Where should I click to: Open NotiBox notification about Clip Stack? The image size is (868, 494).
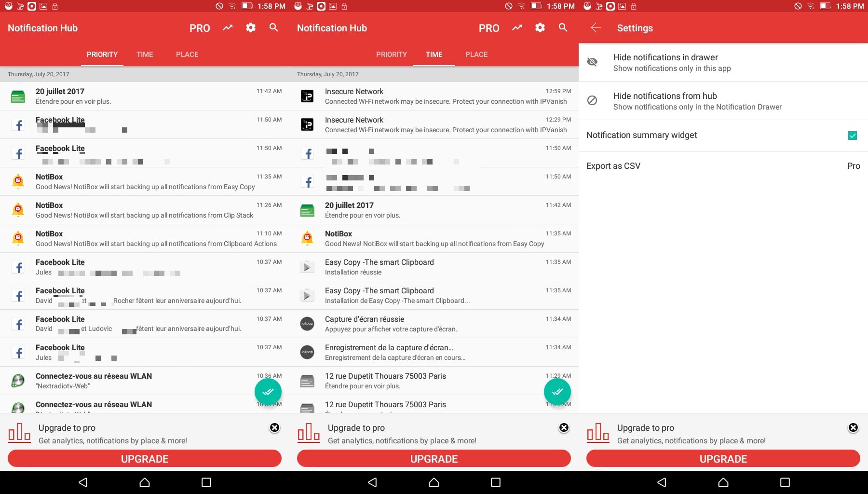pos(145,210)
